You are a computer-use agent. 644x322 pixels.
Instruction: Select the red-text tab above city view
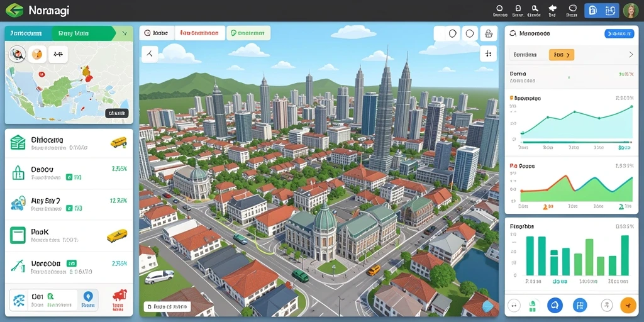coord(199,33)
